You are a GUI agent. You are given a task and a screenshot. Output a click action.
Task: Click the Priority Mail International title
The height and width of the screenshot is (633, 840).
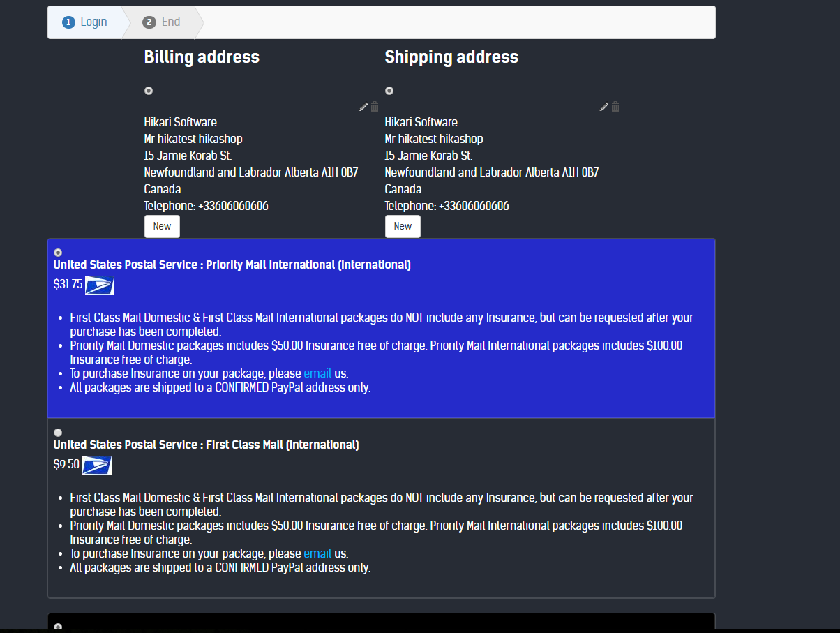[x=232, y=265]
